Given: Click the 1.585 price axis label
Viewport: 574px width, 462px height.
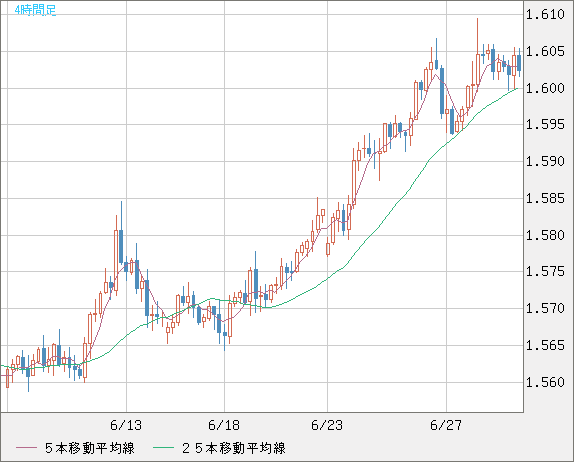Looking at the screenshot, I should [545, 198].
